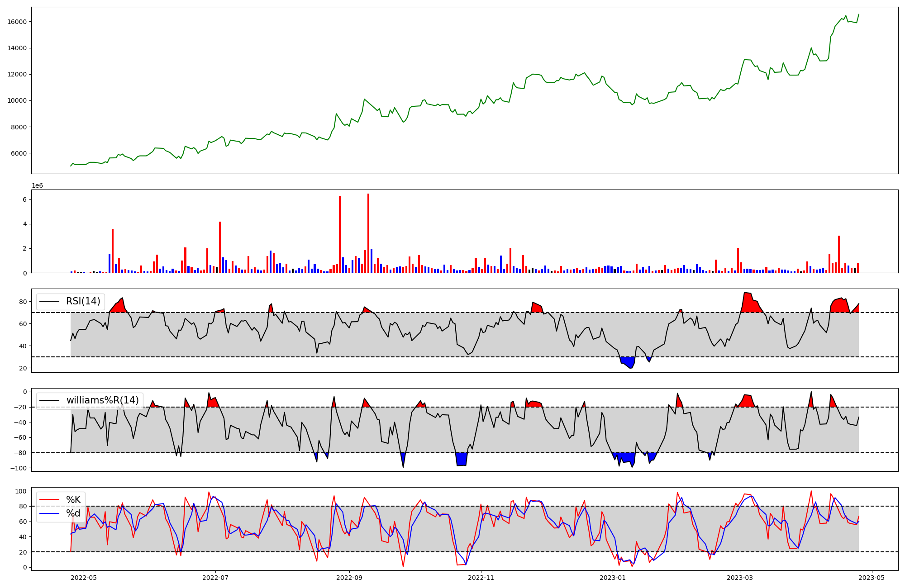Click the 10000 price axis label

tap(17, 100)
